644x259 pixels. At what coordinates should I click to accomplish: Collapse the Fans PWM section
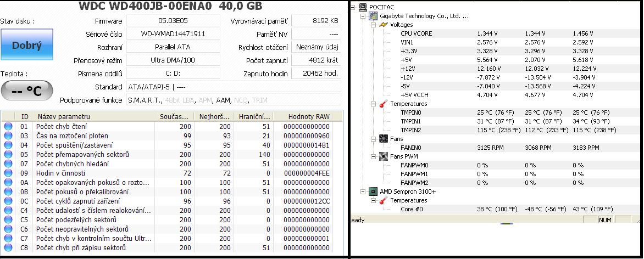(373, 156)
